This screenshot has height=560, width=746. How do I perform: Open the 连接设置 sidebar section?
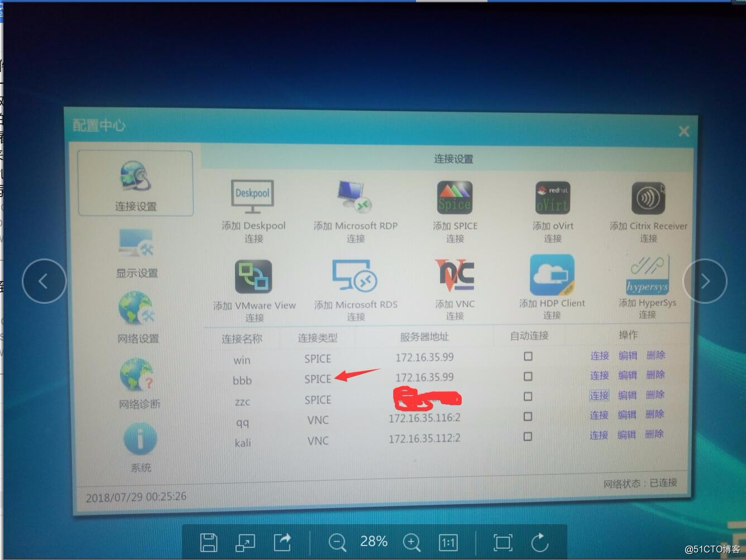(136, 183)
